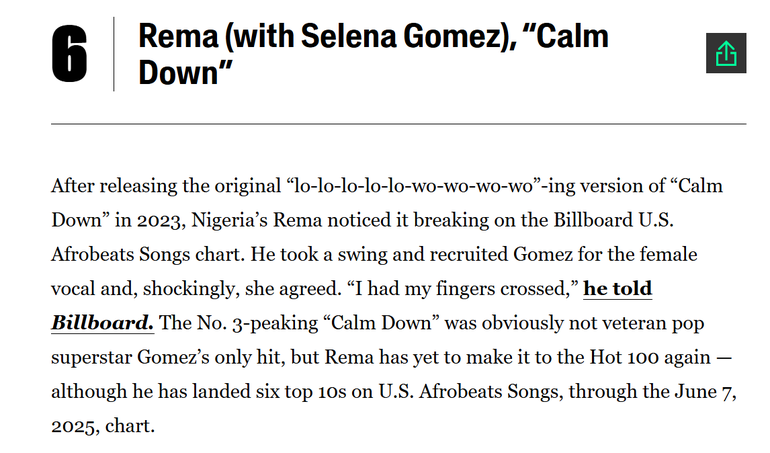
Task: Click the vertical divider beside number 6
Action: pos(113,55)
